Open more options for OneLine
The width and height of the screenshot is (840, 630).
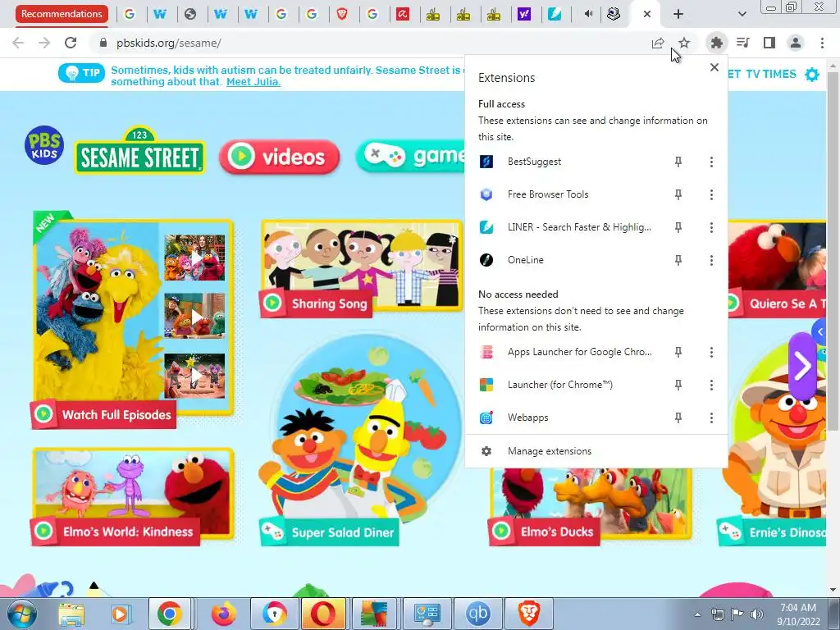(711, 260)
